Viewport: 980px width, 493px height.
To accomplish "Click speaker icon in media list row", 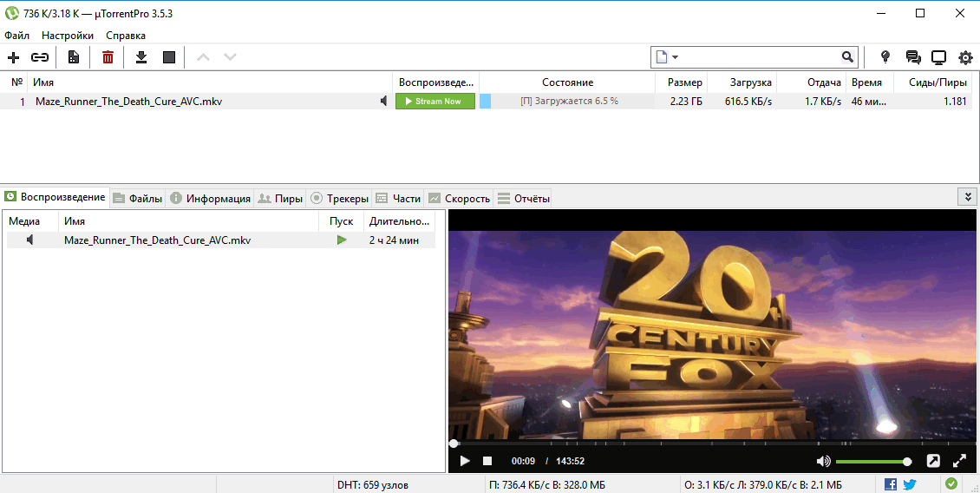I will tap(29, 240).
